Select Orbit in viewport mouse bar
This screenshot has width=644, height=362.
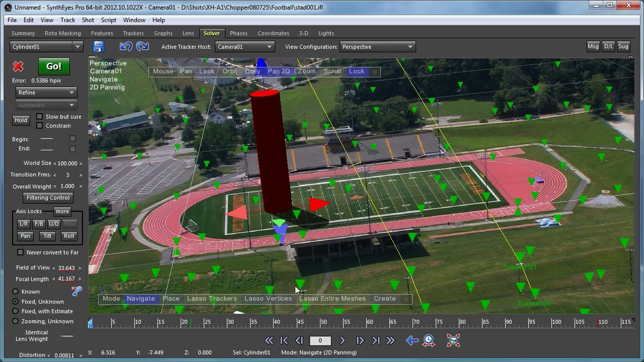point(230,71)
